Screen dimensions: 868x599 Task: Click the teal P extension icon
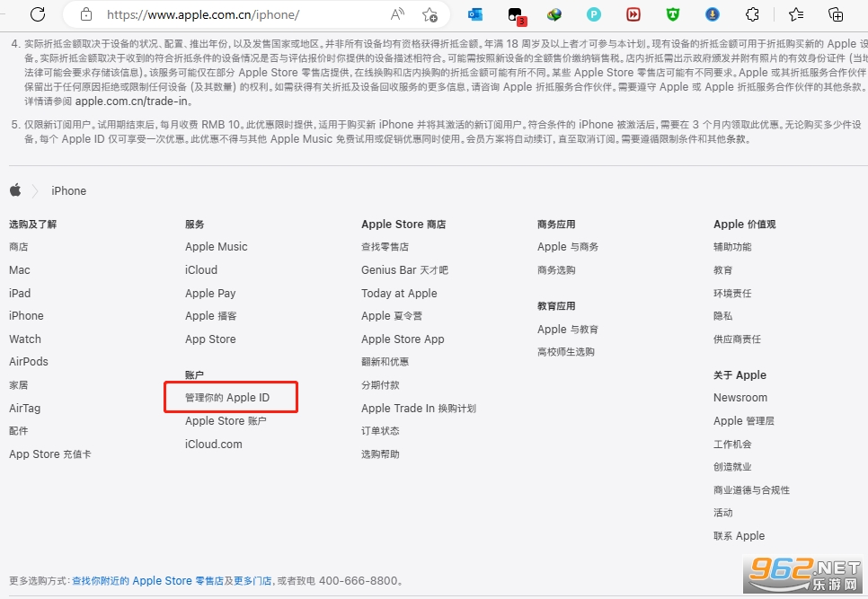point(593,14)
